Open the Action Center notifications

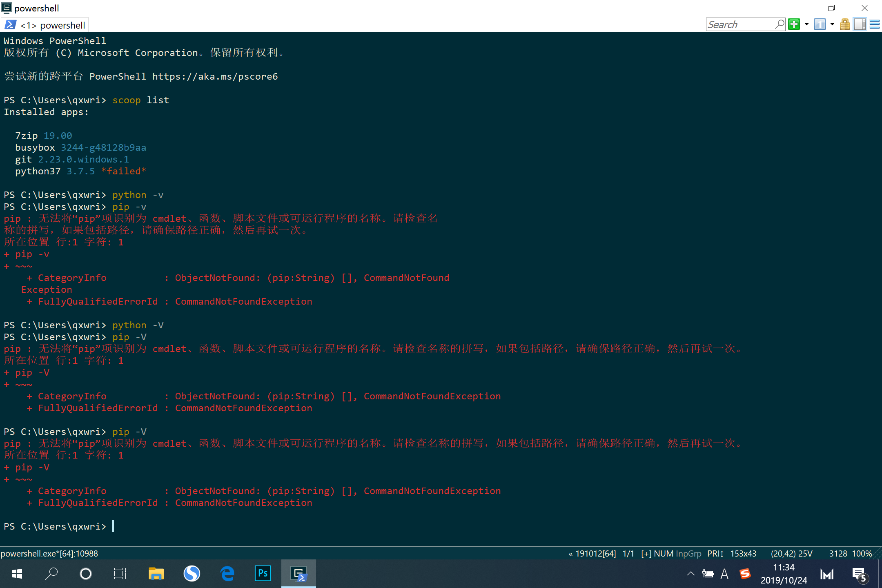point(859,575)
